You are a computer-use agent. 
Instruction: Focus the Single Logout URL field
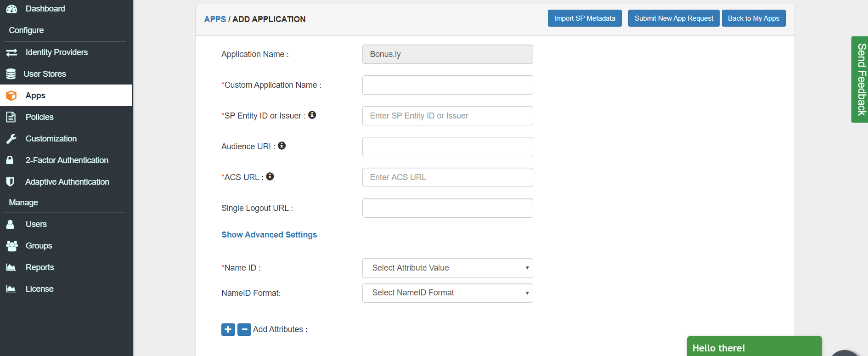(447, 208)
